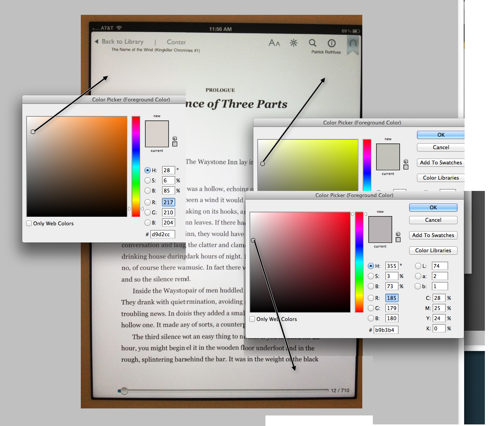
Task: Click the rainbow hue slider in b9b3b4 picker
Action: (359, 262)
